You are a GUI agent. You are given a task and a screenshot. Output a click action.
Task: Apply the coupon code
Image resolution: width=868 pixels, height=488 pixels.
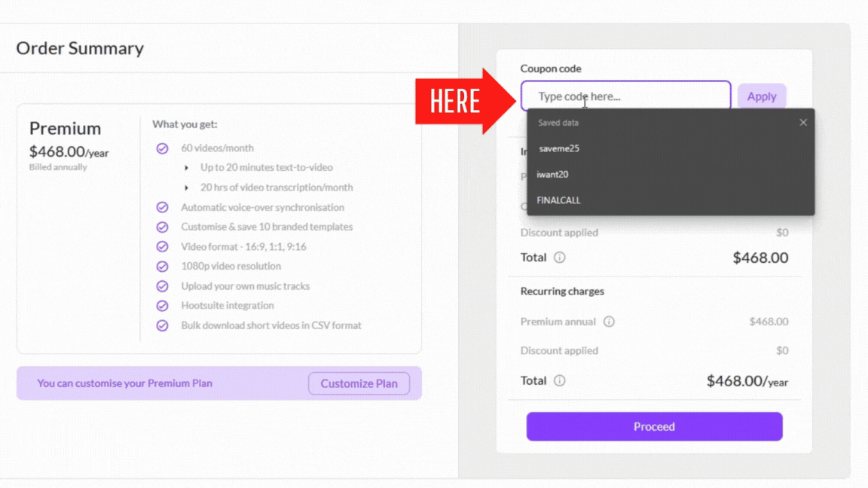762,96
